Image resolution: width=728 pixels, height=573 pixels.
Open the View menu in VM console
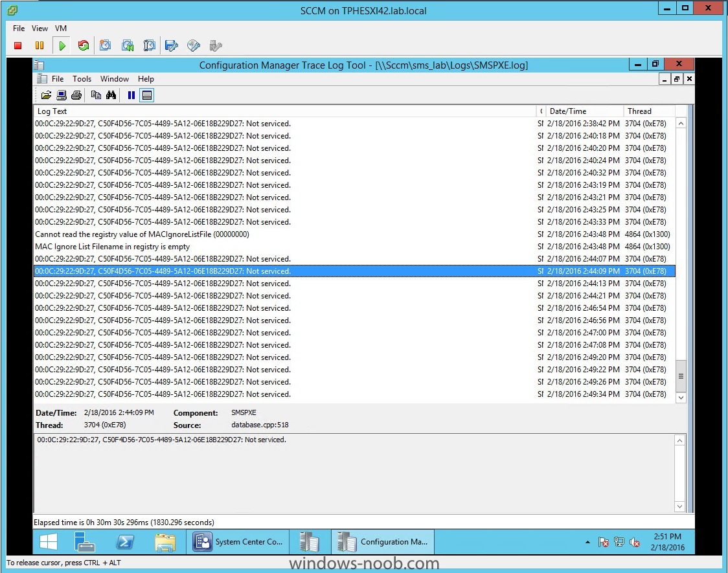point(40,28)
